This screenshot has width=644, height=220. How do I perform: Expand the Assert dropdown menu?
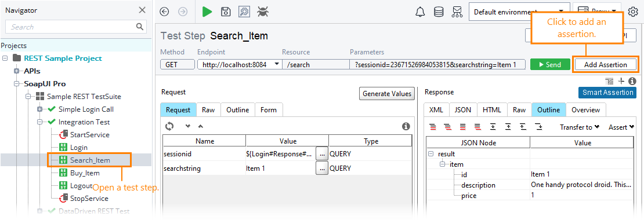621,127
